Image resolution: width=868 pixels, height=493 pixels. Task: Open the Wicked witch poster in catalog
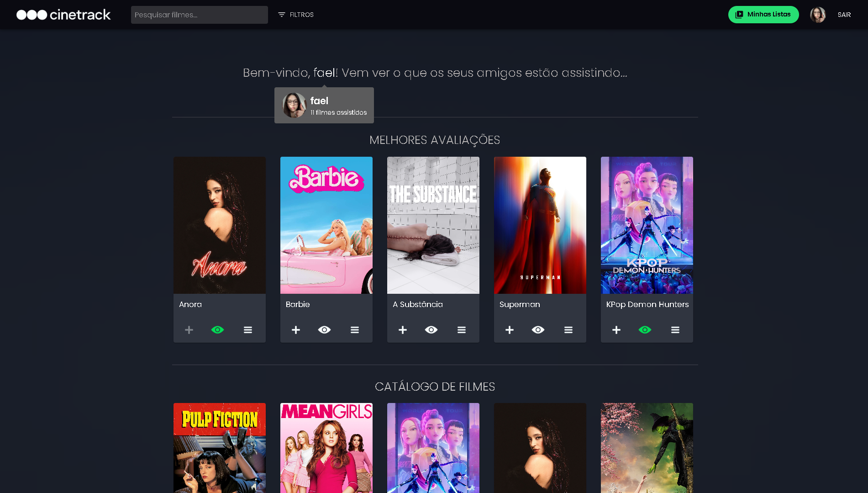click(647, 448)
